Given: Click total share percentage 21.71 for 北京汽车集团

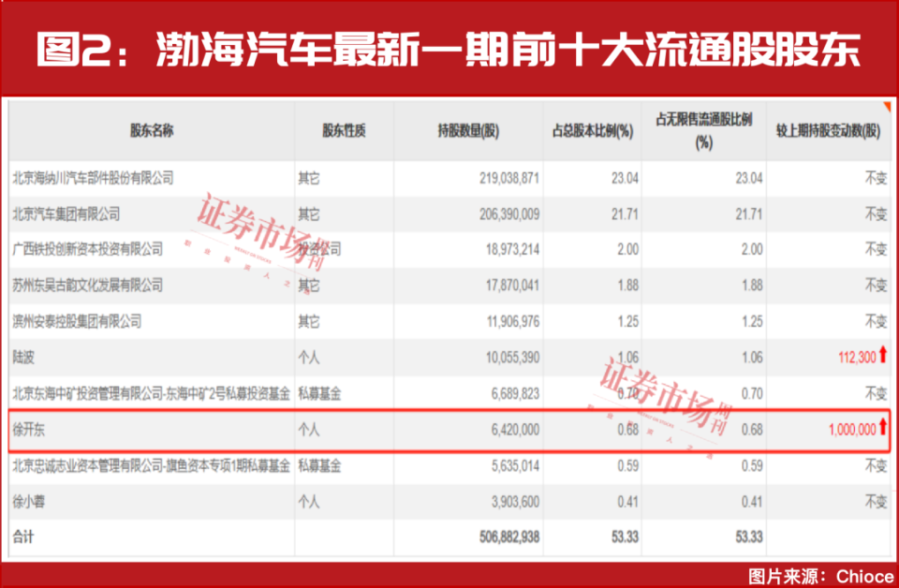Looking at the screenshot, I should [625, 214].
